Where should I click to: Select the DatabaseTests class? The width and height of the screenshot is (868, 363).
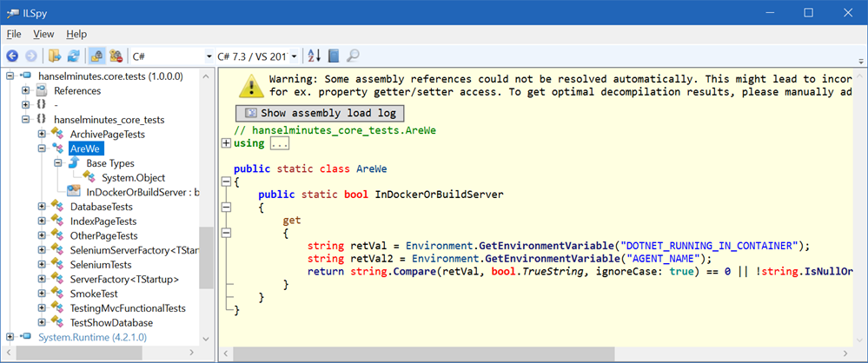(102, 207)
